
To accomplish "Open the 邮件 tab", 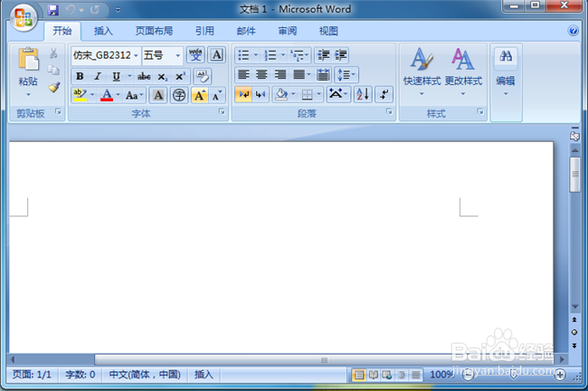I will click(x=246, y=31).
